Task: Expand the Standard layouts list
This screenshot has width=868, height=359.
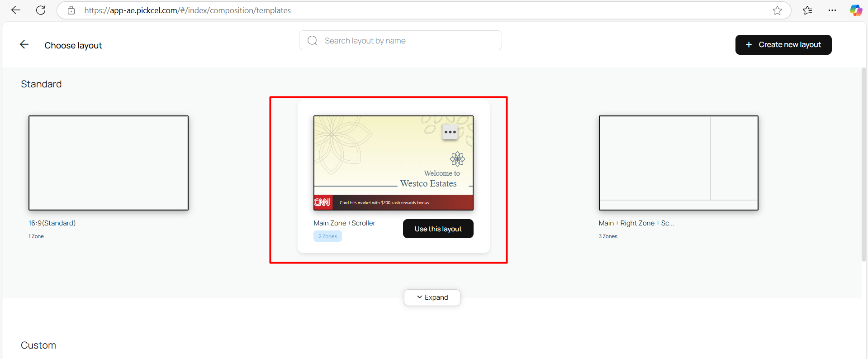Action: click(x=432, y=297)
